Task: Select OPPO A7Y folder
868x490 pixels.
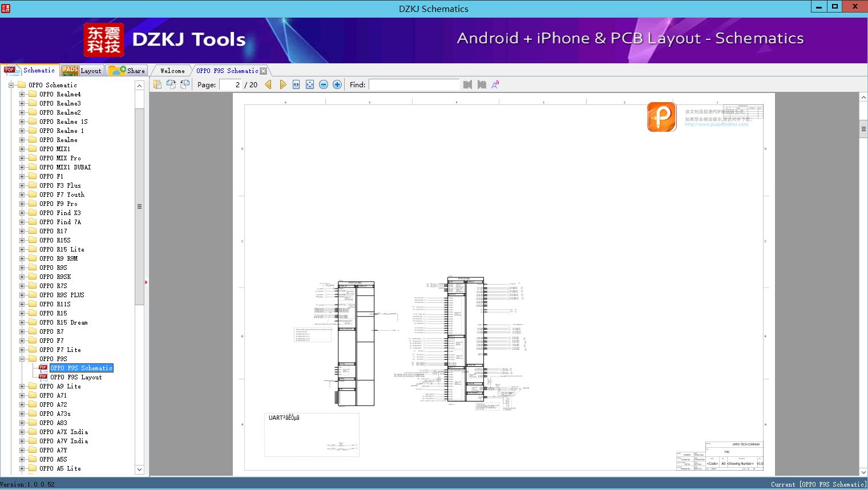Action: click(x=53, y=450)
